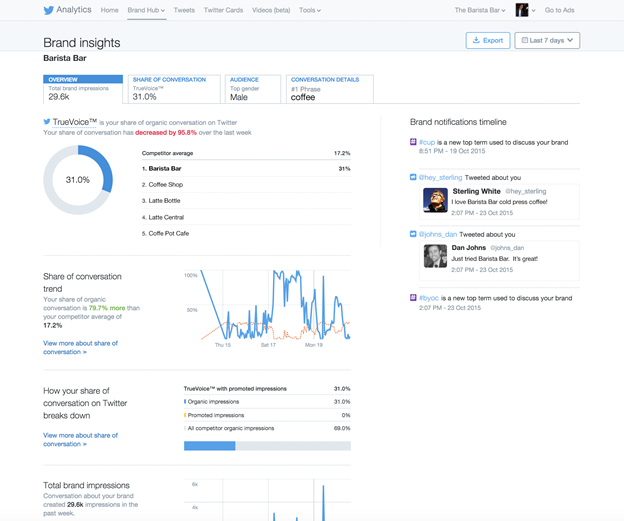Click the decreased by 95.8% text
624x521 pixels.
[166, 133]
